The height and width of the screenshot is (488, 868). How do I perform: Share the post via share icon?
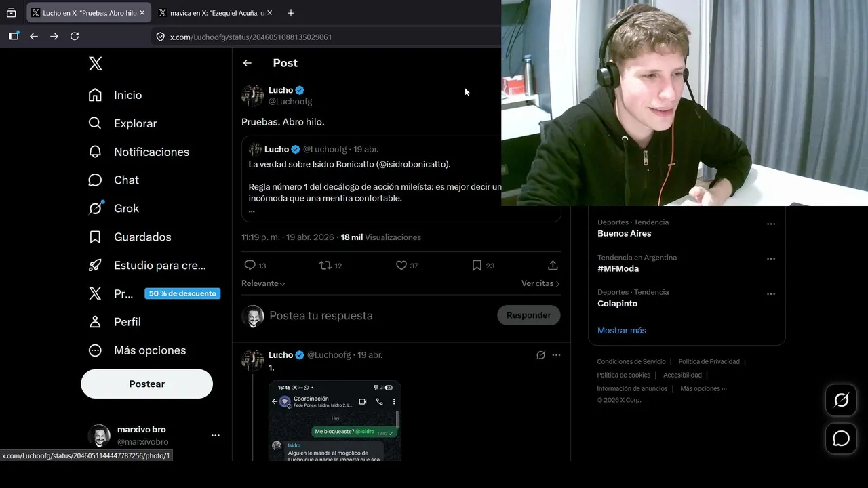pos(553,266)
